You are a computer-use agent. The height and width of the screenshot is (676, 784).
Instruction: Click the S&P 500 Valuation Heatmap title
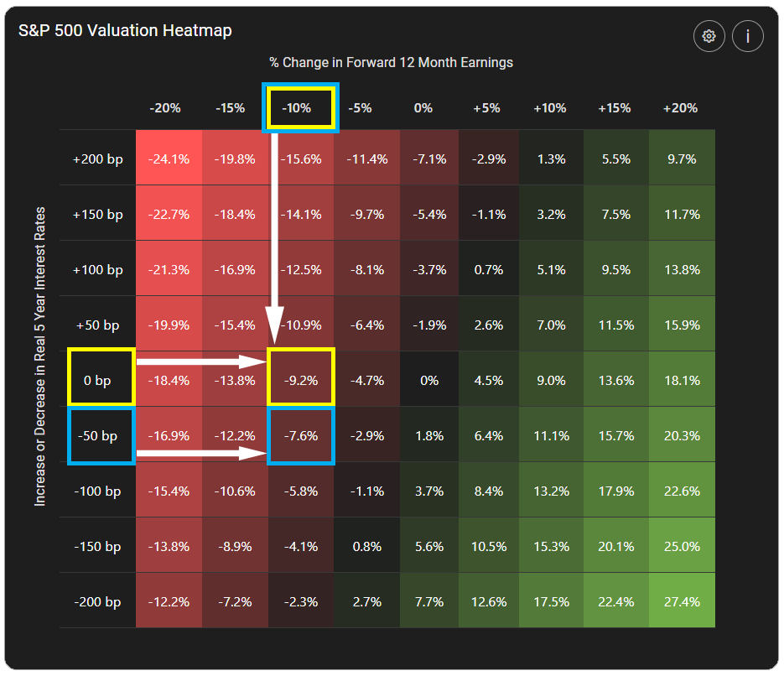point(124,30)
